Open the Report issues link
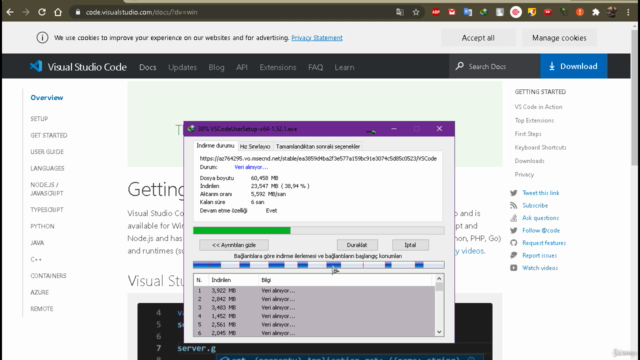The width and height of the screenshot is (640, 360). pyautogui.click(x=539, y=256)
